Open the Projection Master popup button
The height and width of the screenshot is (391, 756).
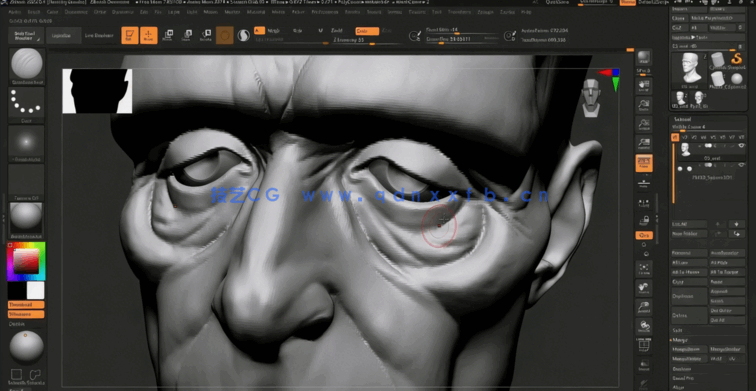26,35
